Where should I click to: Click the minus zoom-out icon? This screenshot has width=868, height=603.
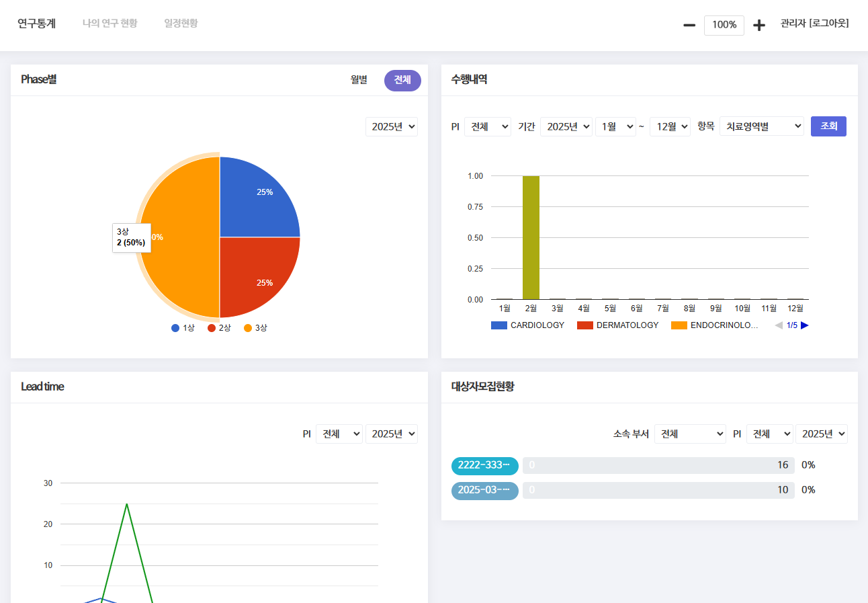[689, 26]
